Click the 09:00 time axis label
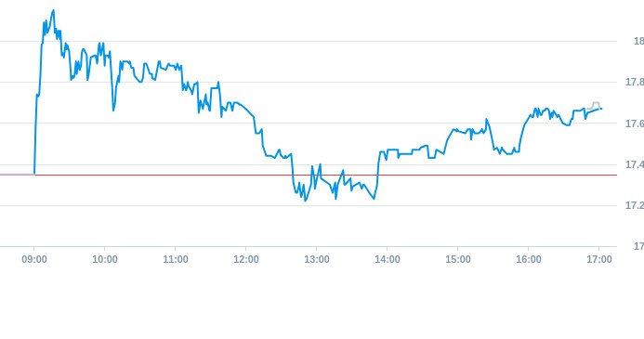The width and height of the screenshot is (644, 339). (x=34, y=260)
